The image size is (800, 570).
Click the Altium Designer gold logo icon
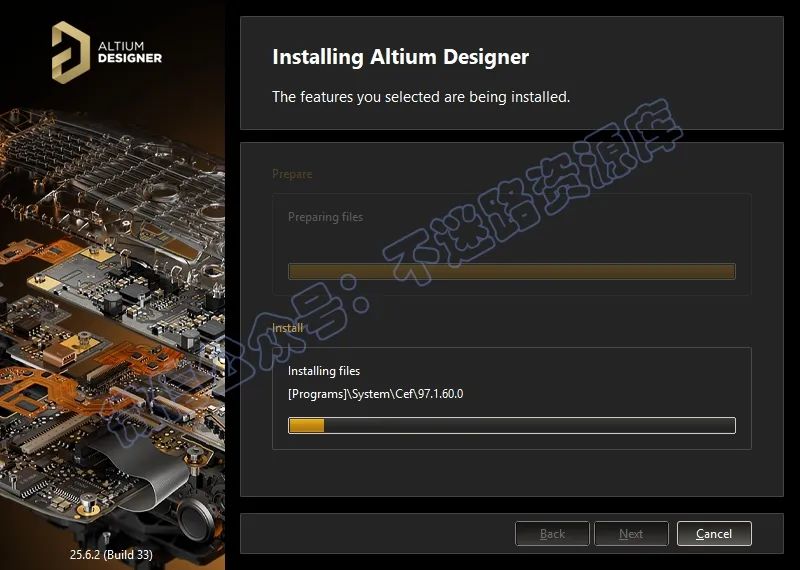(70, 52)
